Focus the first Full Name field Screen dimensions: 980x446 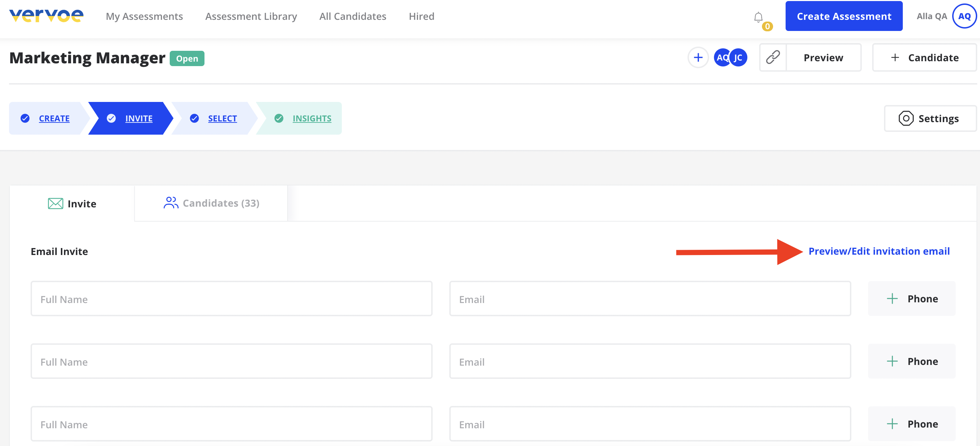[x=231, y=299]
